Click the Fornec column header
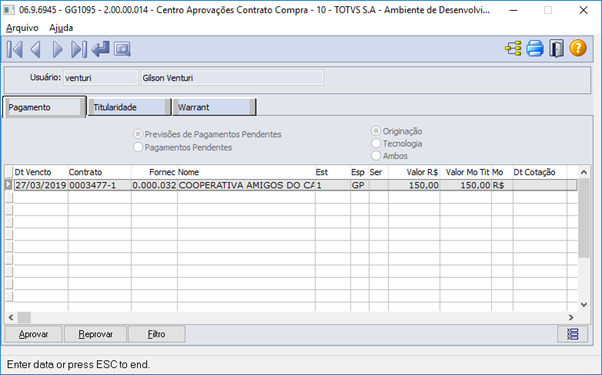This screenshot has width=602, height=375. [154, 172]
